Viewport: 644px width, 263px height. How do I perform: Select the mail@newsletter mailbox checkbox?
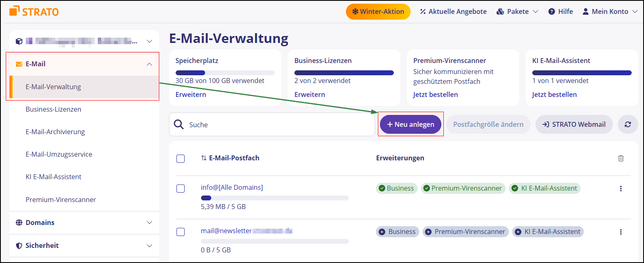[x=181, y=232]
